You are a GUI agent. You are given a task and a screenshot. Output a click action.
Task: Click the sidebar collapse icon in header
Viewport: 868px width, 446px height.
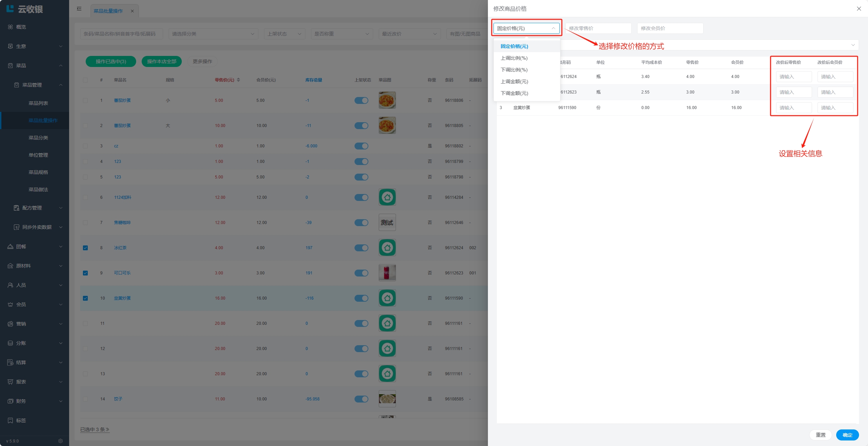point(79,9)
